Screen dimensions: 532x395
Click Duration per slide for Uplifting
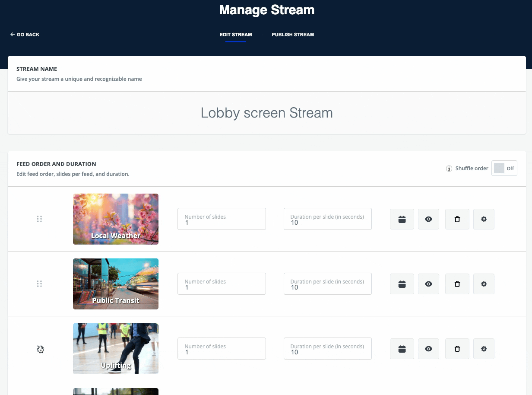coord(328,349)
